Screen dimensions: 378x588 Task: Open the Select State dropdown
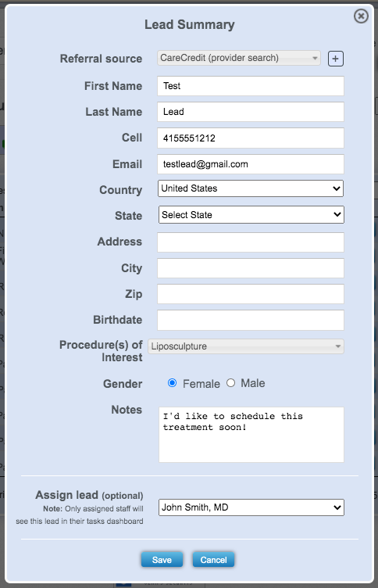[251, 214]
